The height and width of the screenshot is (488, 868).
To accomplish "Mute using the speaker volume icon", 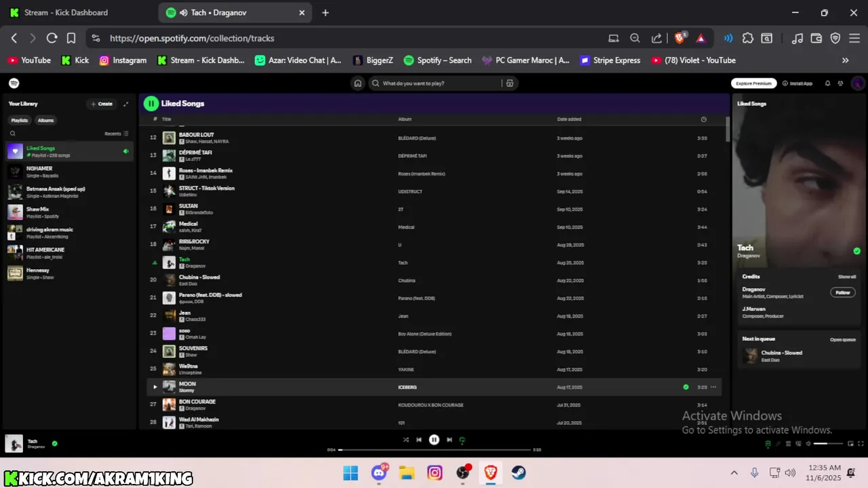I will 808,443.
